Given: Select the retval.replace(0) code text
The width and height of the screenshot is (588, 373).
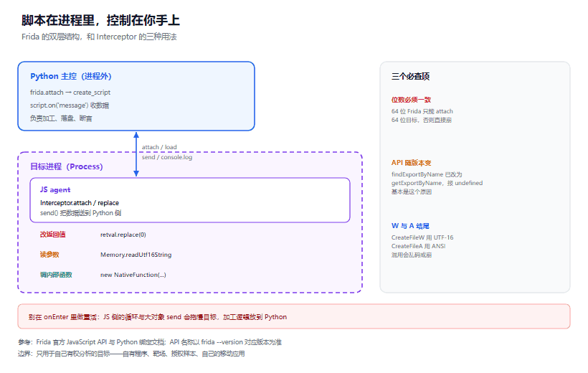Looking at the screenshot, I should [123, 235].
